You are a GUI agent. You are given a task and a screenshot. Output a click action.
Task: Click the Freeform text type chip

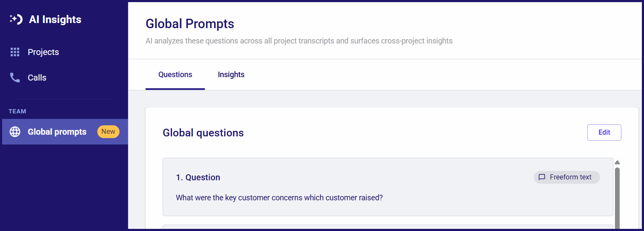coord(567,177)
